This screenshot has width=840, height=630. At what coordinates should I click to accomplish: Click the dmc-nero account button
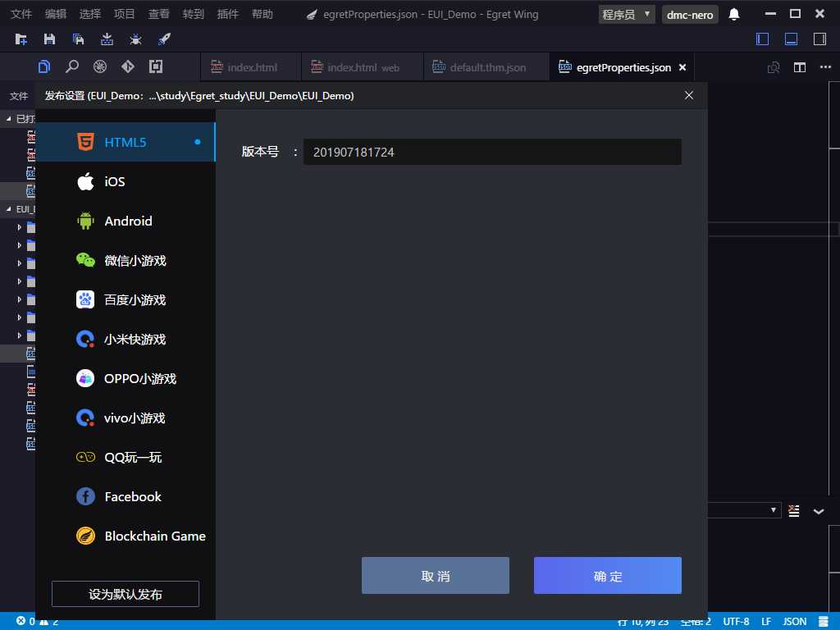click(690, 15)
